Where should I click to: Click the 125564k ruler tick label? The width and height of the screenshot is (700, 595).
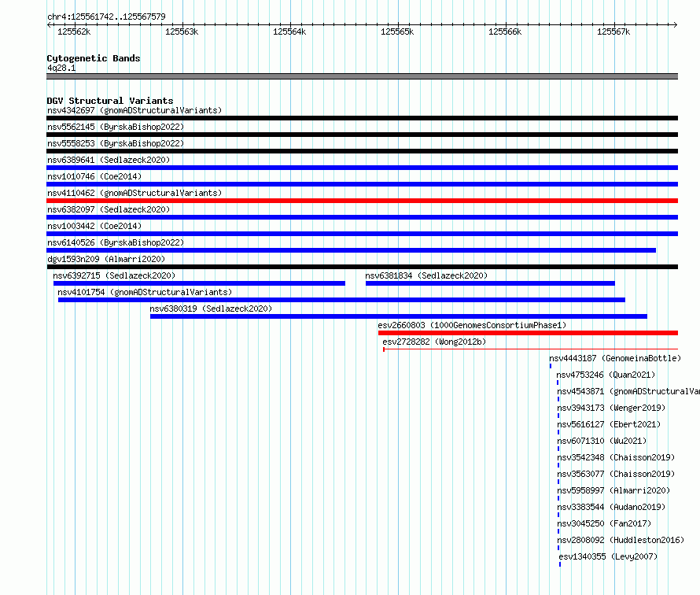289,31
